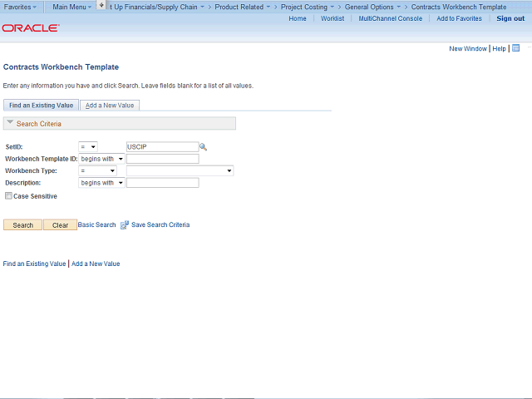
Task: Open Workbench Template ID operator dropdown
Action: tap(101, 159)
